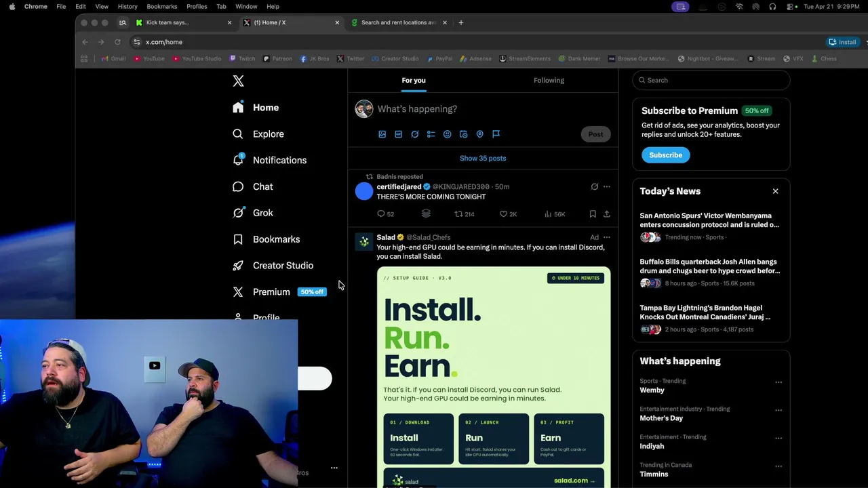Open Home in the X sidebar

(256, 107)
